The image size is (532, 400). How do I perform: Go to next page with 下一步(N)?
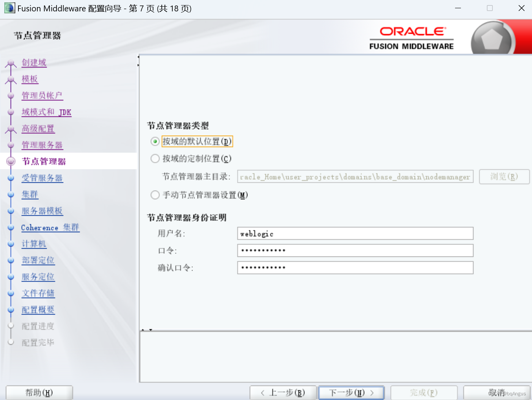coord(351,393)
